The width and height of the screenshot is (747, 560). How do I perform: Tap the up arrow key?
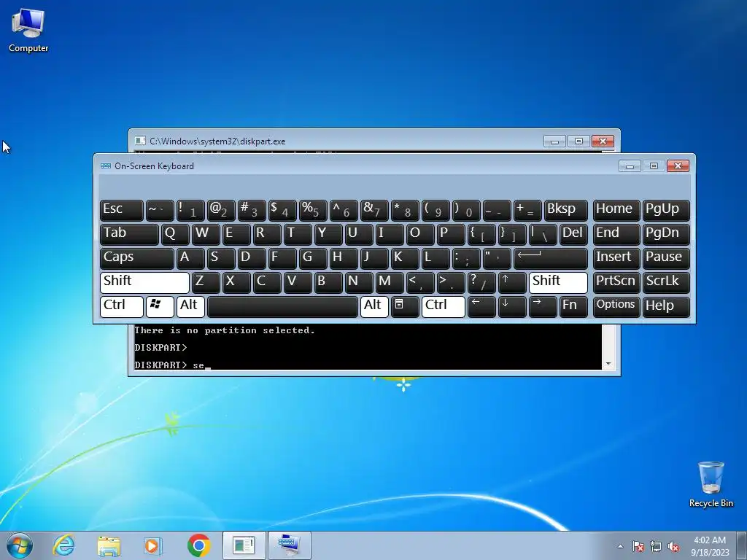point(511,282)
